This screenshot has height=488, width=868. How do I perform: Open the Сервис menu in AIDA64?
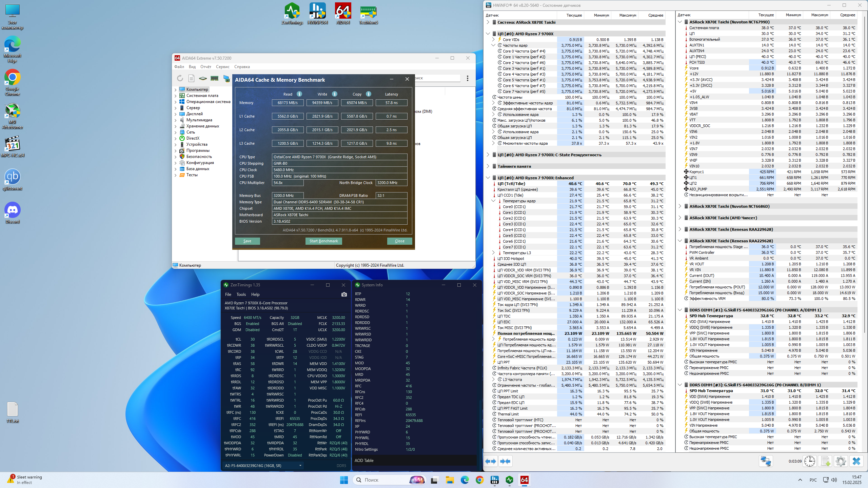click(x=222, y=67)
